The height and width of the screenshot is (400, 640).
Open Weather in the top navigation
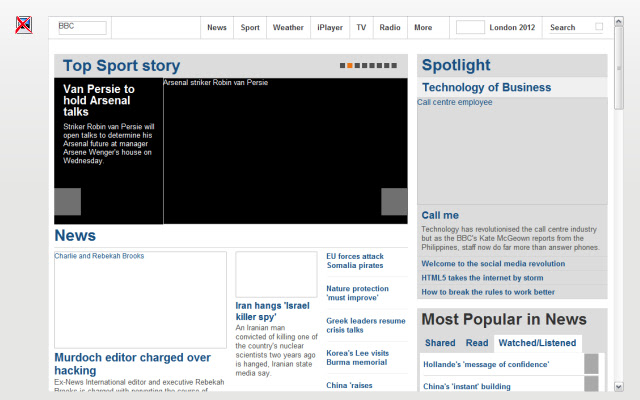[x=288, y=28]
